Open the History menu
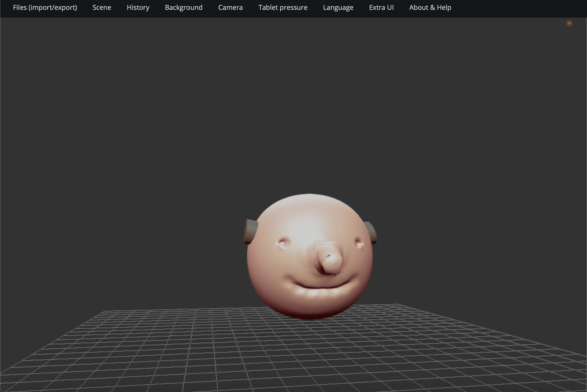Screen dimensions: 587x392 click(x=138, y=8)
